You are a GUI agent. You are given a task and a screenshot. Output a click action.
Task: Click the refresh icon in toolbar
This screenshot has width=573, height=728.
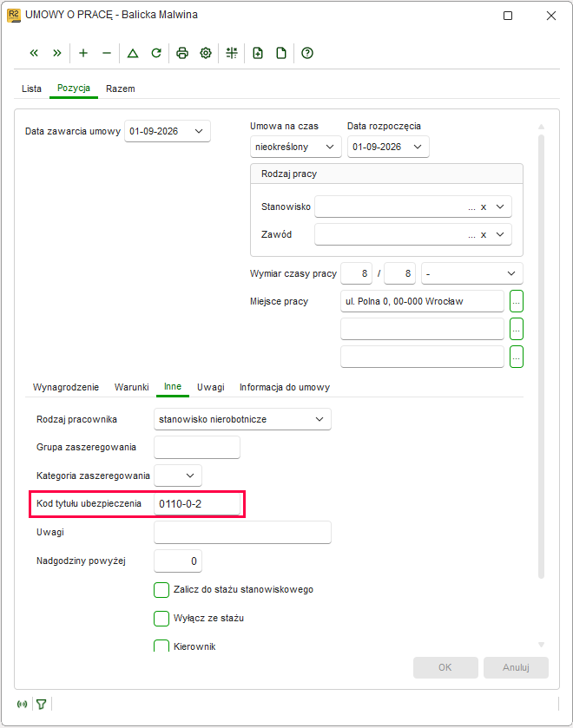click(156, 53)
